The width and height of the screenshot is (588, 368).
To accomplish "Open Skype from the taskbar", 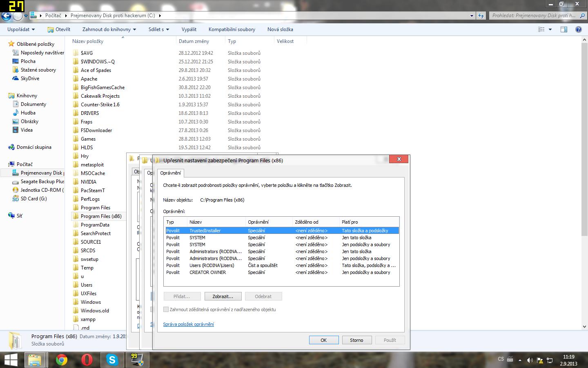I will (112, 360).
